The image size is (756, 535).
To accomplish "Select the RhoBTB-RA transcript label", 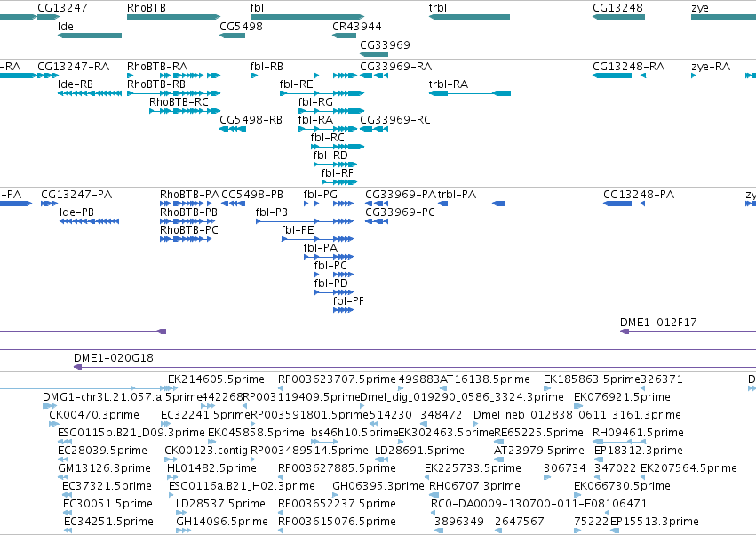I will (x=157, y=66).
